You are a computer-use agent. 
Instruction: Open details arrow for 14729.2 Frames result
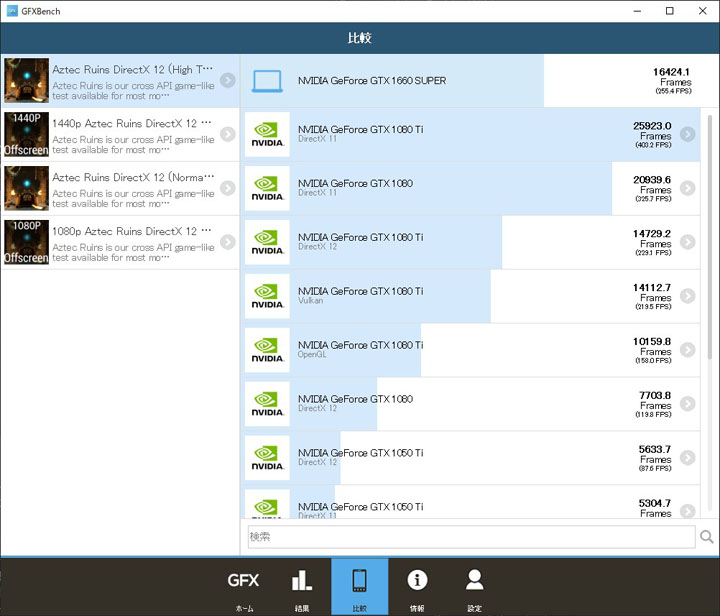(687, 241)
